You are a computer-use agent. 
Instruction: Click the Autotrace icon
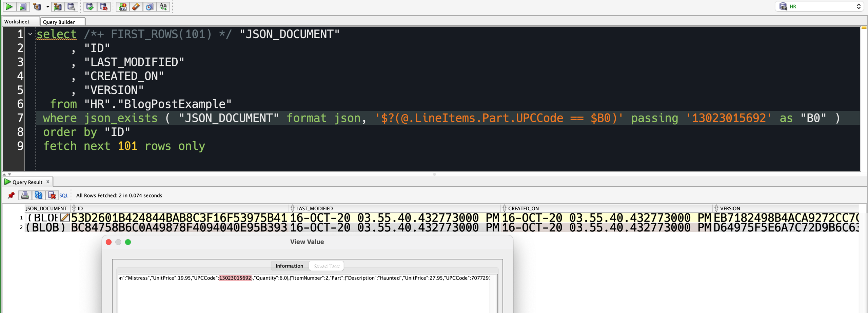click(58, 6)
